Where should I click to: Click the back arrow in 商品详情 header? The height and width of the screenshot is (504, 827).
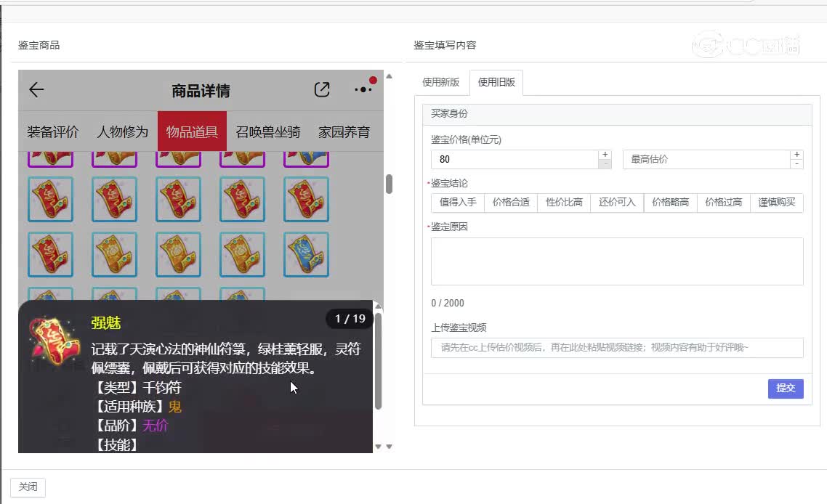click(x=36, y=89)
